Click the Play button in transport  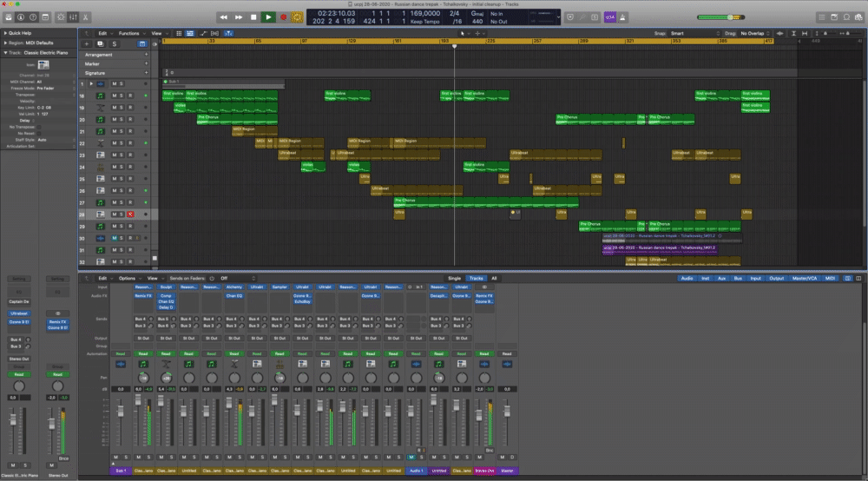[268, 16]
